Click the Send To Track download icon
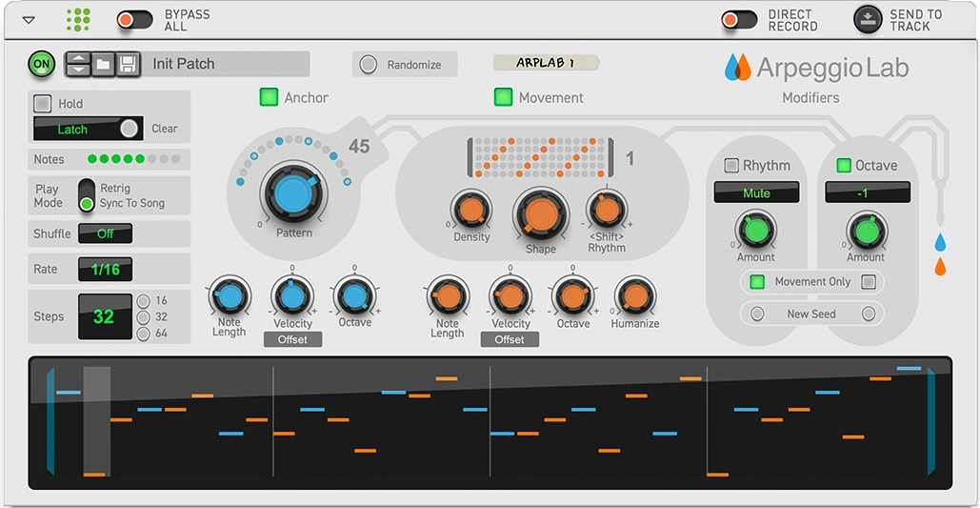The width and height of the screenshot is (980, 508). pos(868,20)
